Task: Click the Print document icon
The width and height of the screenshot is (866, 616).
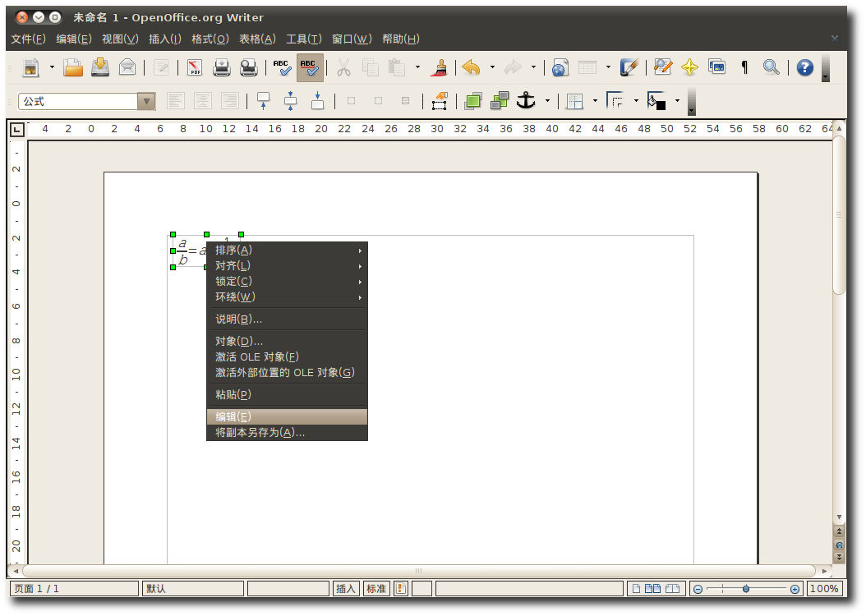Action: click(222, 67)
